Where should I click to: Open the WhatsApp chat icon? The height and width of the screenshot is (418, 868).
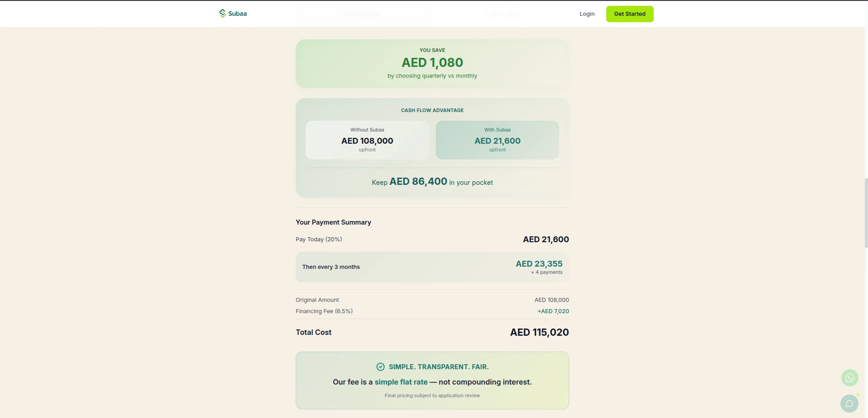(849, 378)
